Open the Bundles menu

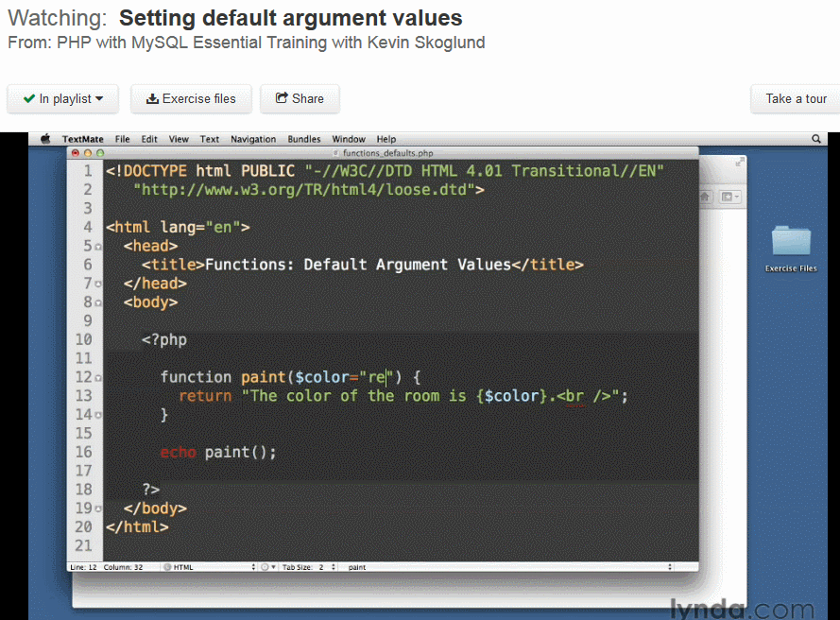click(x=303, y=139)
